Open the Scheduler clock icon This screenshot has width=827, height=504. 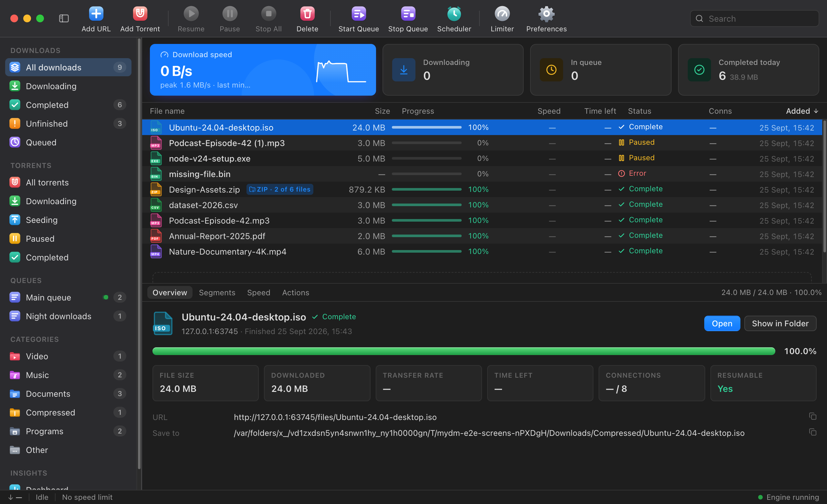tap(454, 14)
